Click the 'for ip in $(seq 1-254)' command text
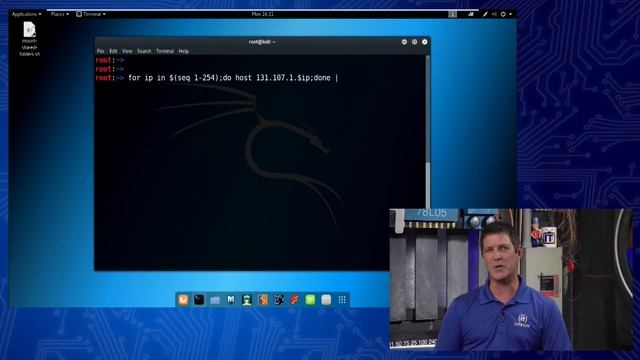The height and width of the screenshot is (360, 640). point(174,78)
